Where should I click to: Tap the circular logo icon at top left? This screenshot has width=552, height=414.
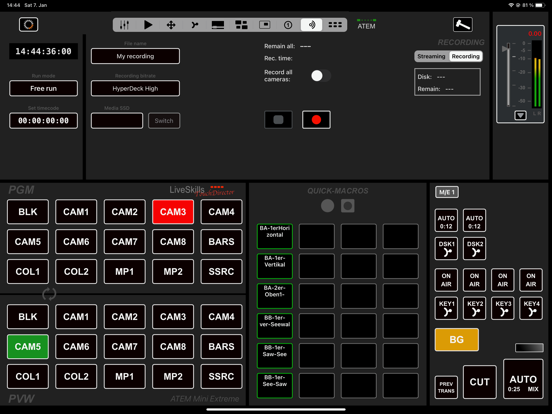[29, 24]
